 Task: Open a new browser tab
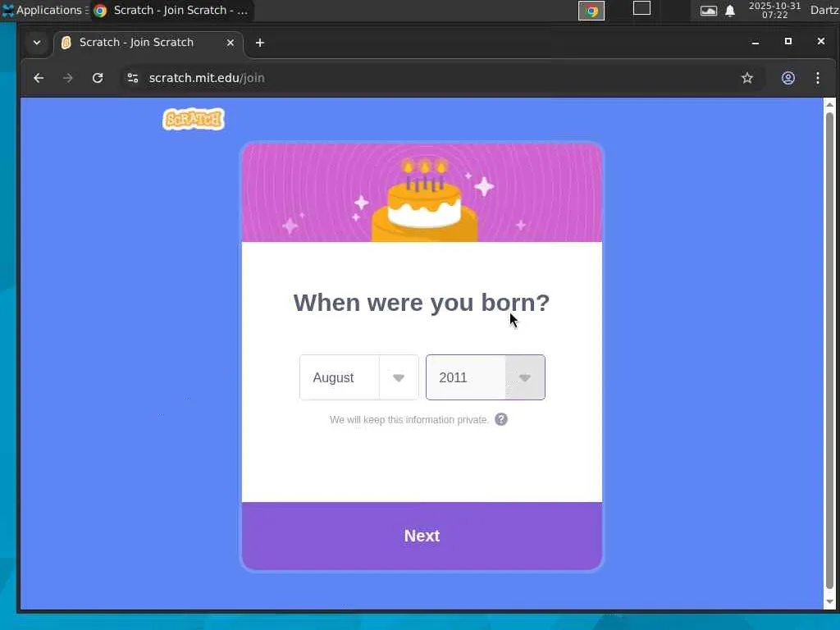point(260,43)
